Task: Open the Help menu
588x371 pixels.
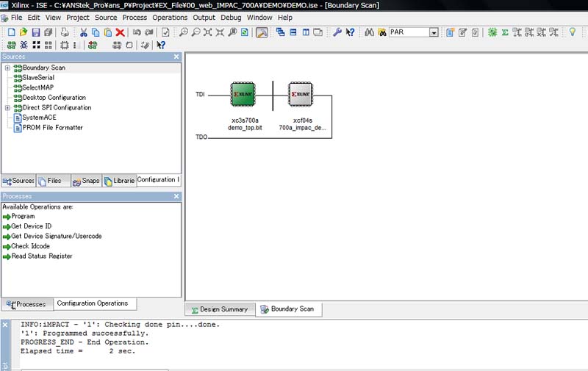Action: pos(285,18)
